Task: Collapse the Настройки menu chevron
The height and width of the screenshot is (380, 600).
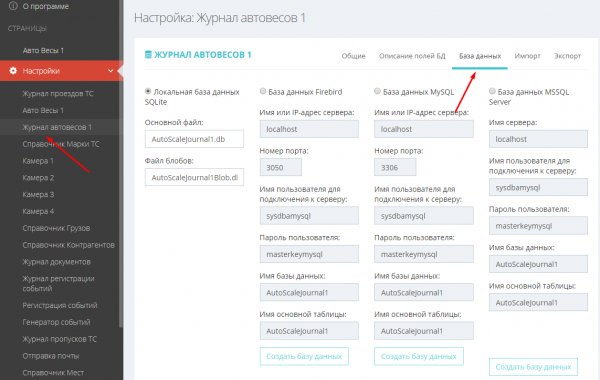Action: [111, 71]
